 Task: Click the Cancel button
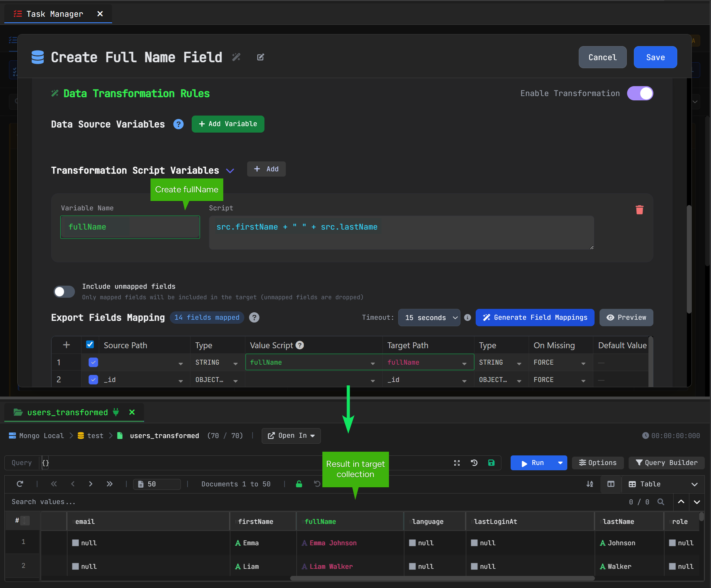602,57
